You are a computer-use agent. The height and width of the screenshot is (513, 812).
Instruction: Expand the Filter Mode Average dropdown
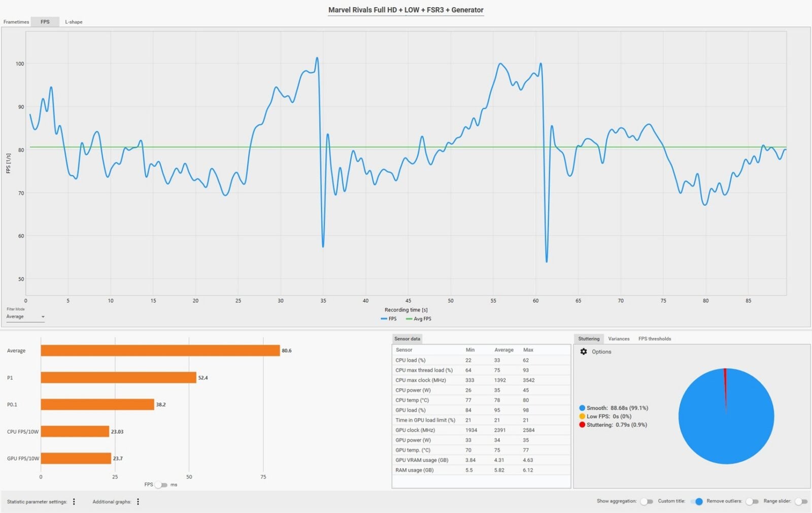25,317
